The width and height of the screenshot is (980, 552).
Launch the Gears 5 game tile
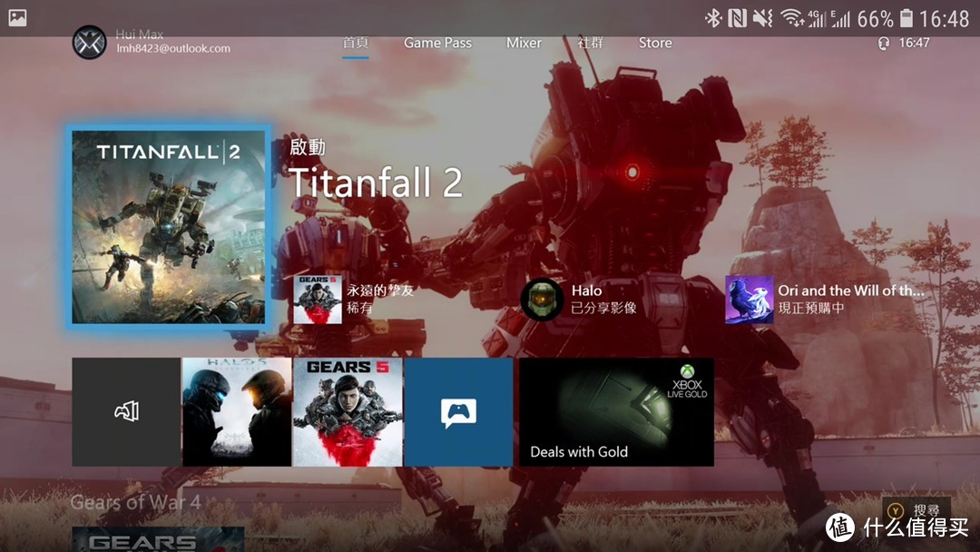click(x=348, y=411)
